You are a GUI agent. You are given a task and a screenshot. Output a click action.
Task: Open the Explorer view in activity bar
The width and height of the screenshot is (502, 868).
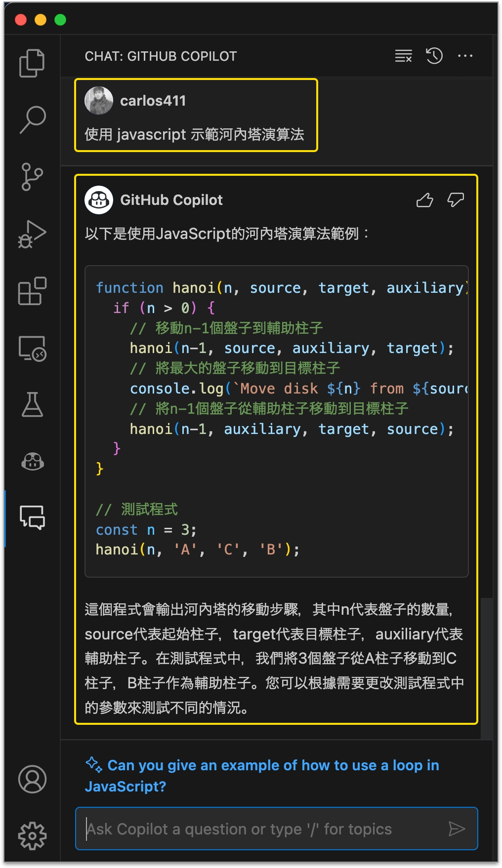point(32,63)
